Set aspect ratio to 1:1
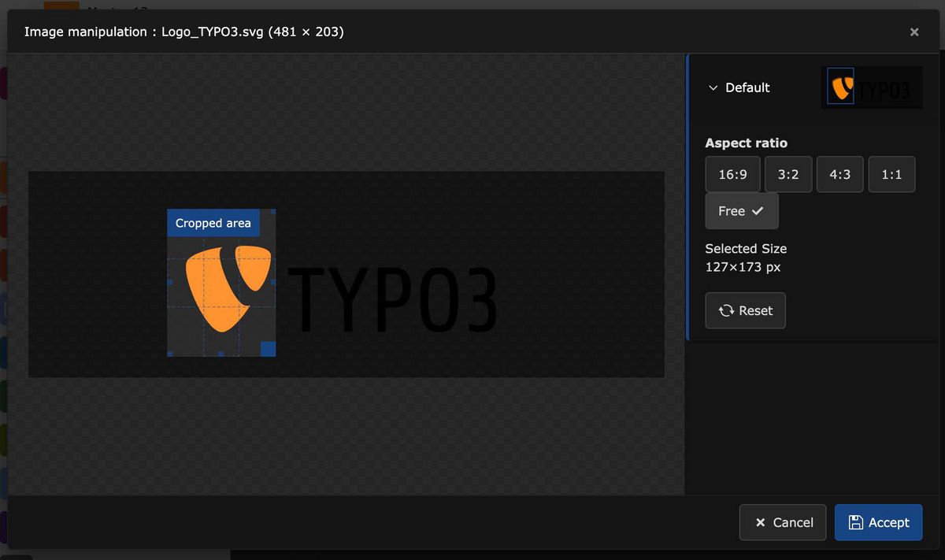The width and height of the screenshot is (945, 560). (891, 174)
